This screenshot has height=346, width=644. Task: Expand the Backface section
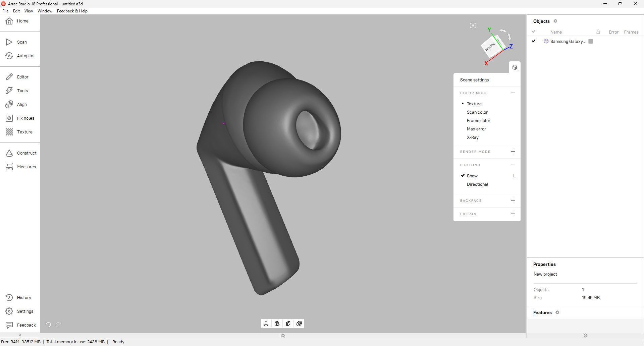(x=513, y=200)
